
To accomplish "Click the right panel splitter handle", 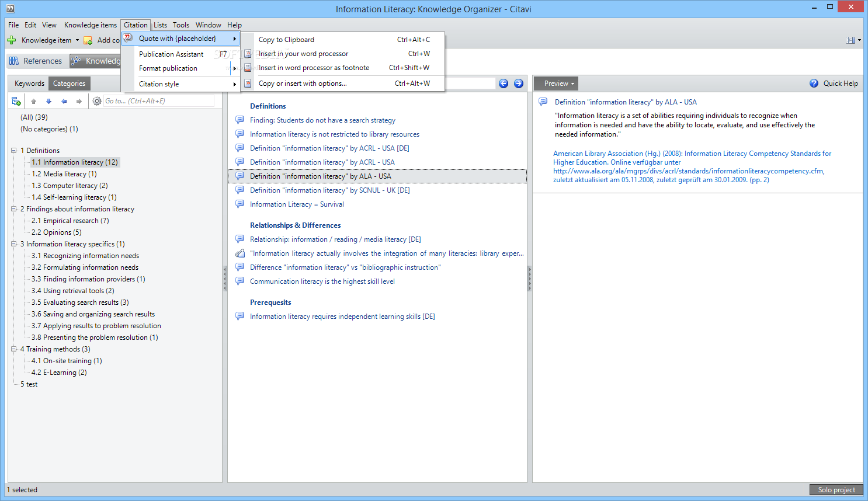I will tap(530, 279).
